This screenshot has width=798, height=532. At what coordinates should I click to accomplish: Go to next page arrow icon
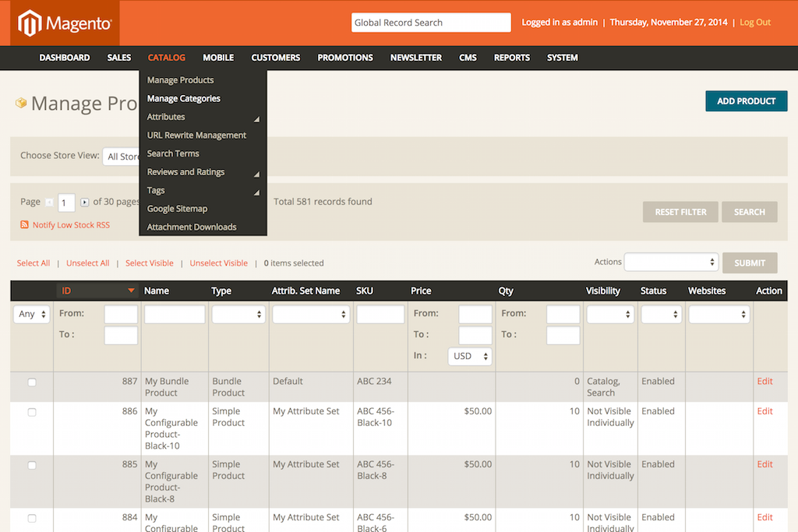[84, 203]
